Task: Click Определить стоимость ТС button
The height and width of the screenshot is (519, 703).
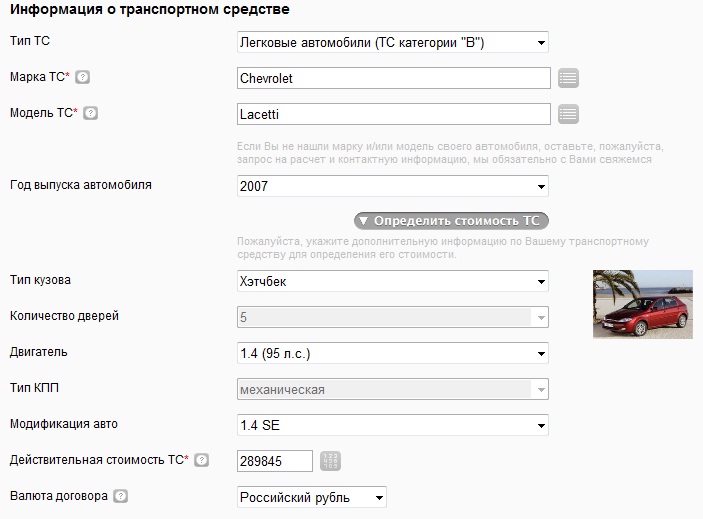Action: tap(451, 220)
